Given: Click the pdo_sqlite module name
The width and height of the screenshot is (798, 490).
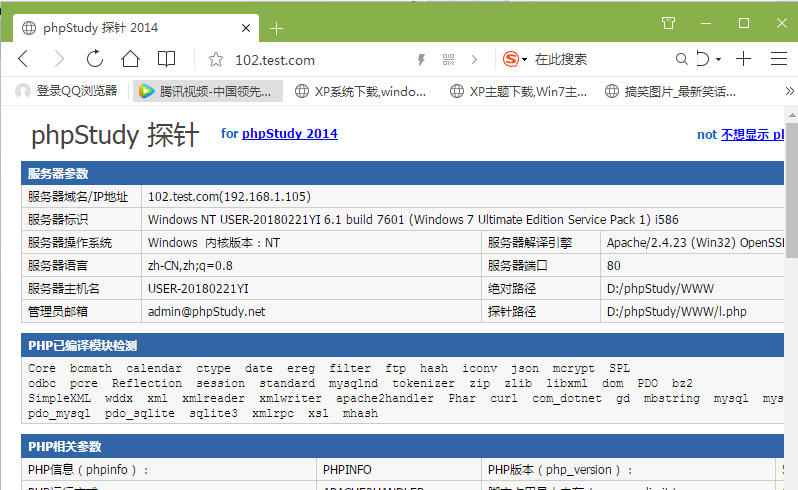Looking at the screenshot, I should (x=139, y=414).
